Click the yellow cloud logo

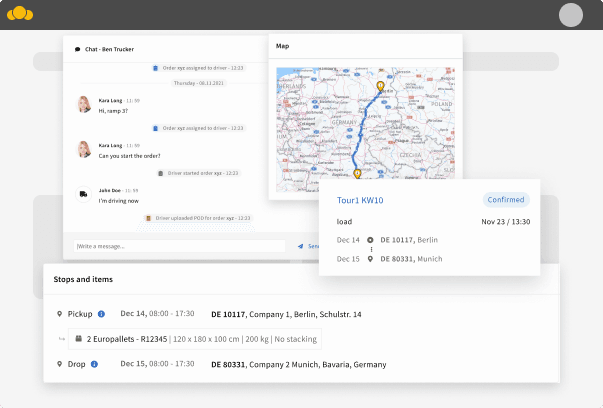[20, 14]
